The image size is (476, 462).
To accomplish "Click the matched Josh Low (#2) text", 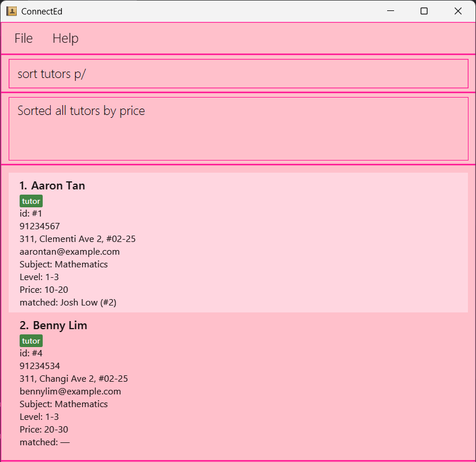I will pyautogui.click(x=68, y=303).
